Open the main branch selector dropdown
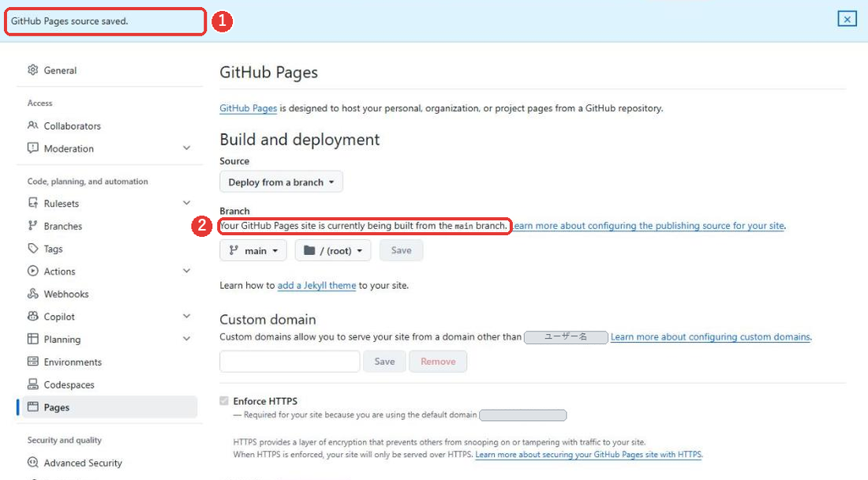Viewport: 868px width, 480px height. pos(253,250)
